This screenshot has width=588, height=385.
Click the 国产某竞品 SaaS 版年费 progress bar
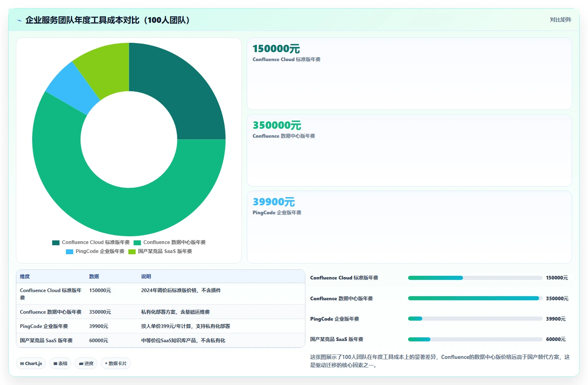(x=475, y=339)
